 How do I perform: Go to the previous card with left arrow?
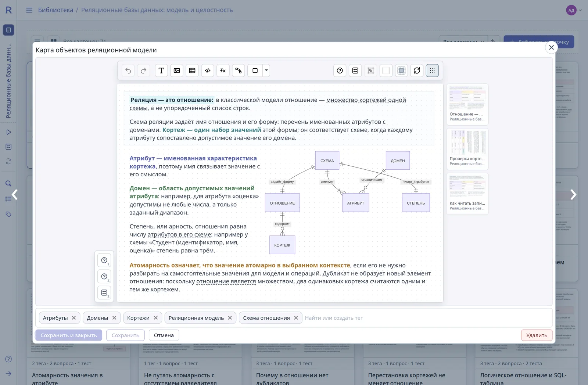coord(15,195)
